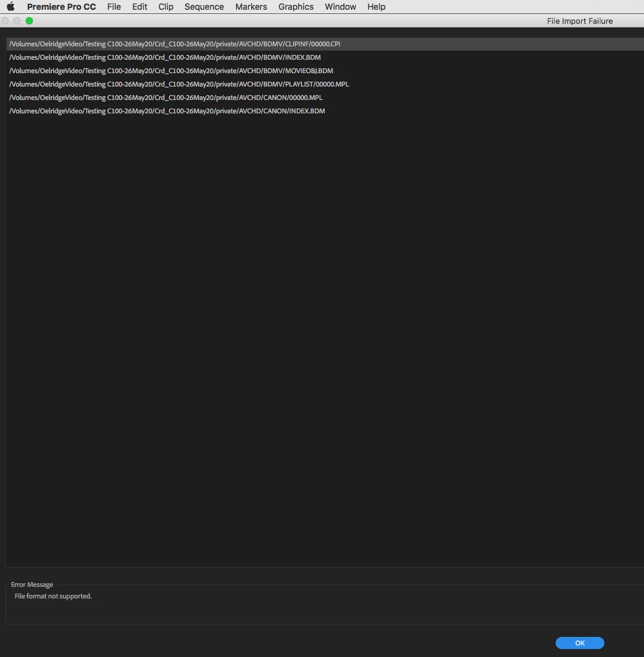This screenshot has height=657, width=644.
Task: Select the CANON/00000.MPL file path row
Action: pyautogui.click(x=325, y=98)
